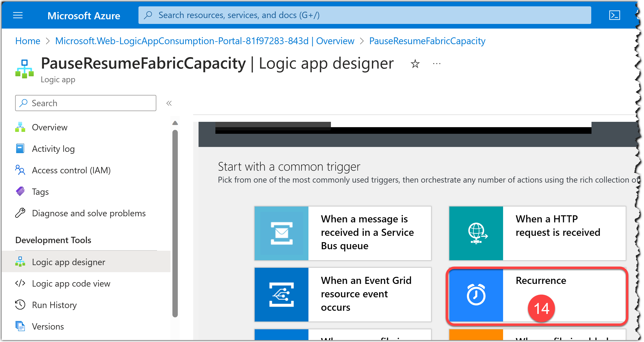The height and width of the screenshot is (342, 644).
Task: Open the ellipsis more options menu
Action: (x=437, y=64)
